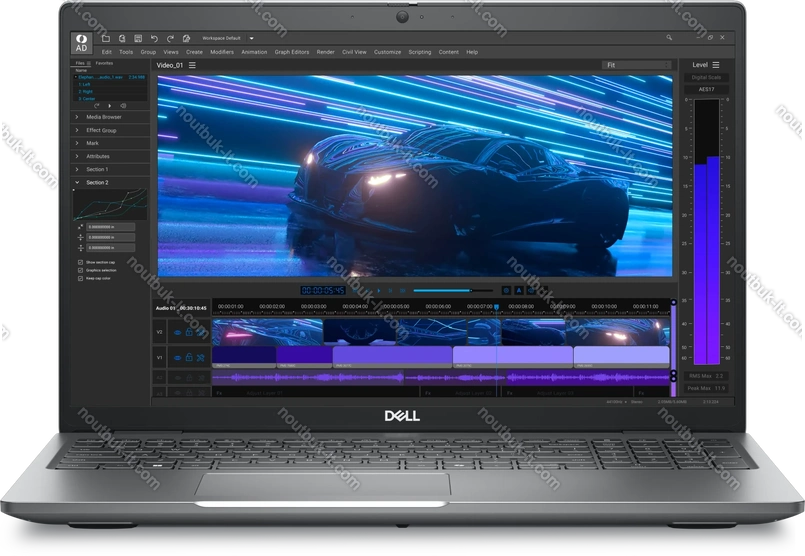Screen dimensions: 805x556
Task: Hide the V1 track using eye icon
Action: (x=177, y=357)
